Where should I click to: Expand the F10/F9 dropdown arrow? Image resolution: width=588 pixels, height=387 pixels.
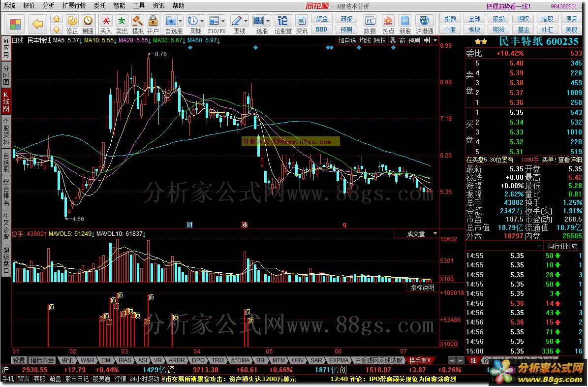[223, 21]
